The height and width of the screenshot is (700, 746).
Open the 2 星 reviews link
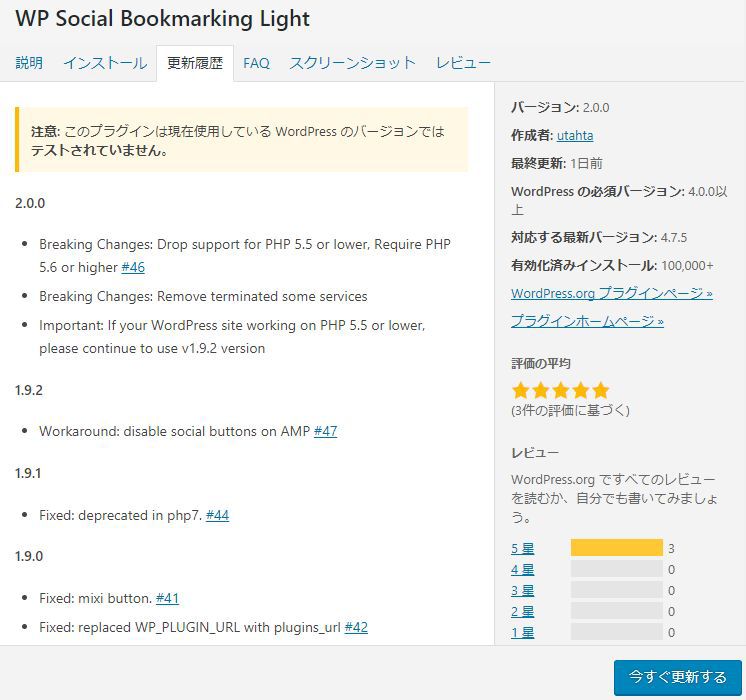(x=522, y=611)
